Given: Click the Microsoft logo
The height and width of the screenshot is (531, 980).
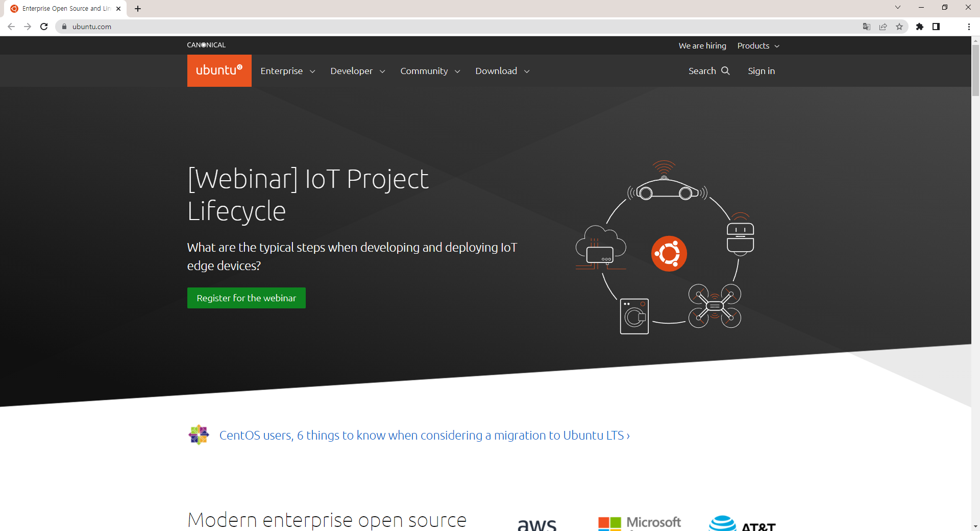Looking at the screenshot, I should (640, 523).
